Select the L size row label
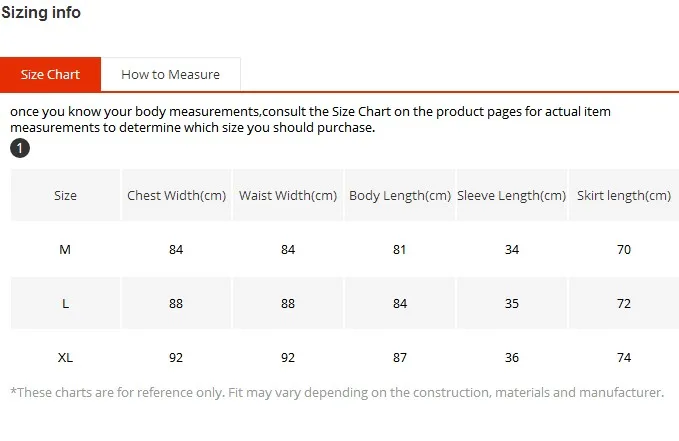This screenshot has width=679, height=441. tap(65, 303)
